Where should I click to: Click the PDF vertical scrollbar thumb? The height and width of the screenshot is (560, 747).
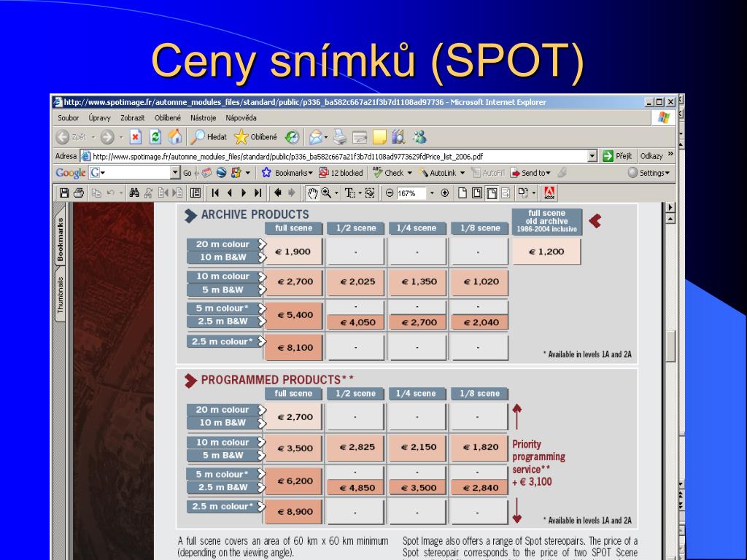point(670,345)
